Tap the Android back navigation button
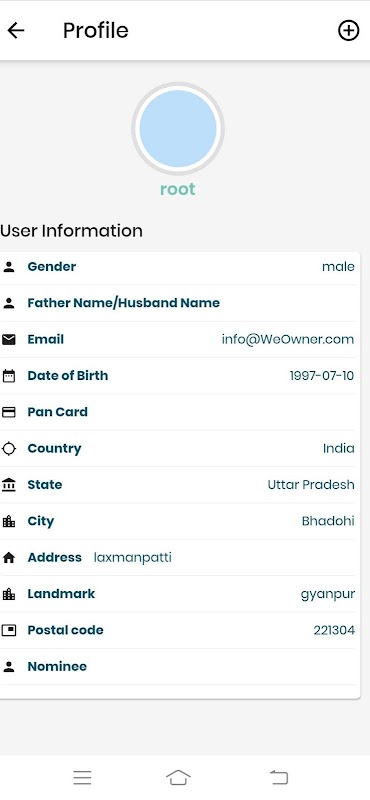The width and height of the screenshot is (370, 800). [x=279, y=777]
